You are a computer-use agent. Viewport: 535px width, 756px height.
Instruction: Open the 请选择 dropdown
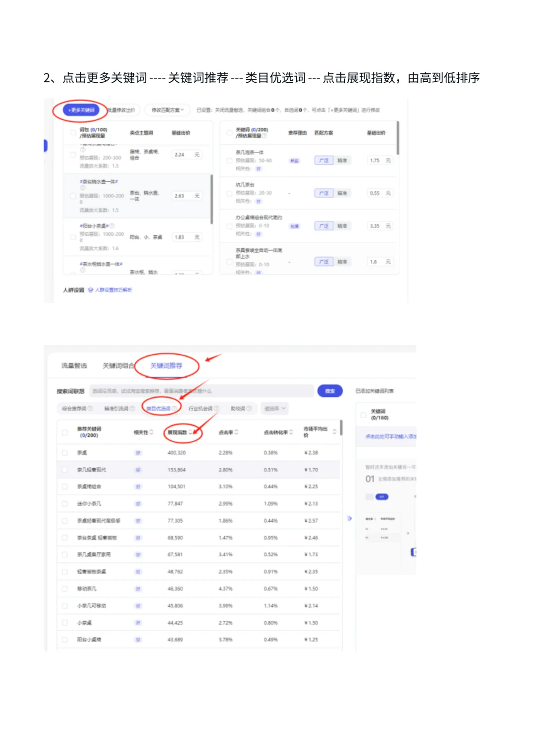274,409
